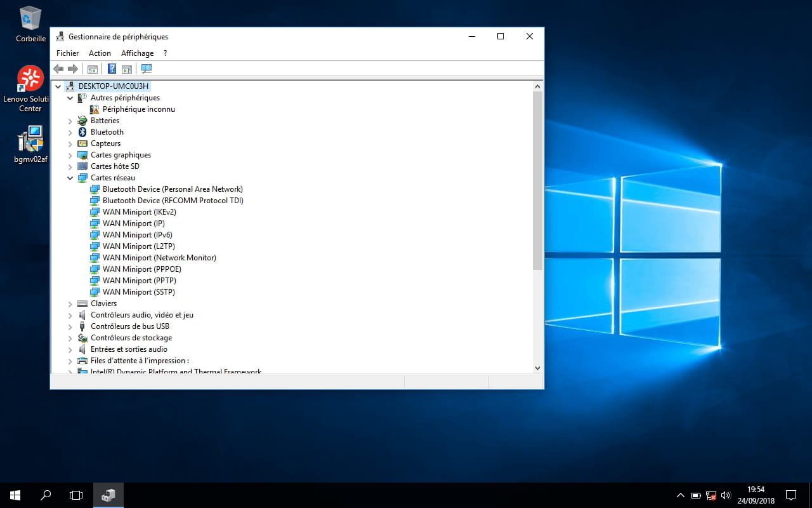Select the Périphérique inconnu warning icon
Screen dimensions: 812x508
pyautogui.click(x=95, y=109)
